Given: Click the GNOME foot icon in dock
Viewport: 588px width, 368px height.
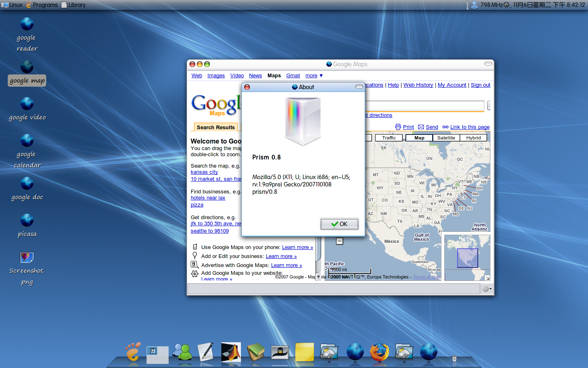Looking at the screenshot, I should 134,352.
